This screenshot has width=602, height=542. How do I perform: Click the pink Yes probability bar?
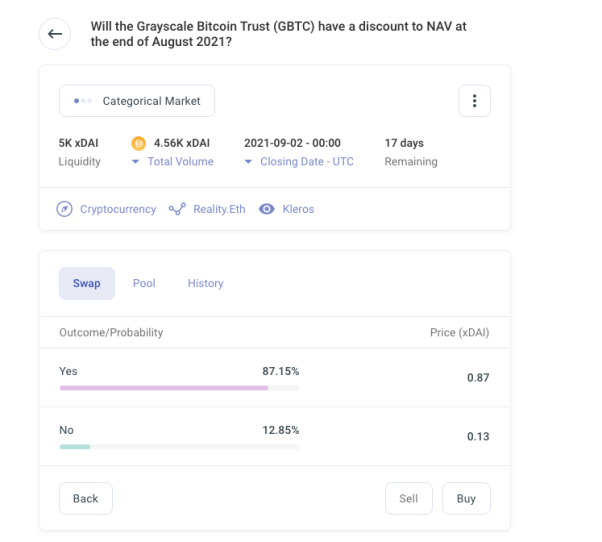coord(164,388)
